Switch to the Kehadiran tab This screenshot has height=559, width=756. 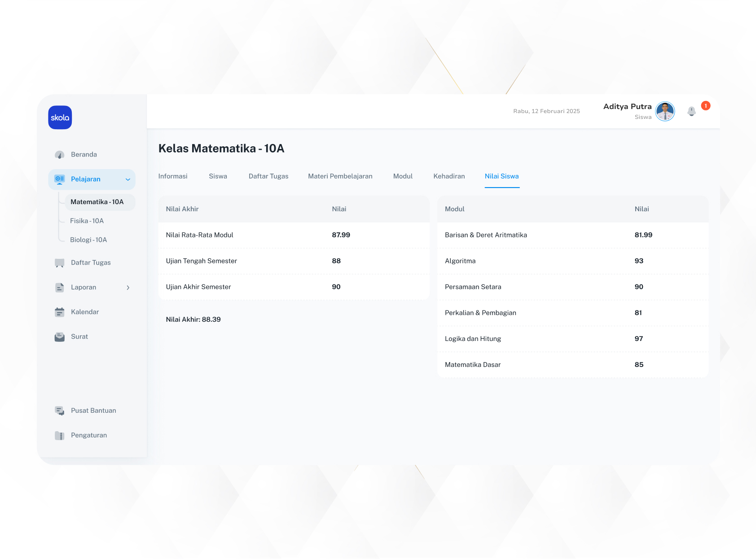point(449,176)
